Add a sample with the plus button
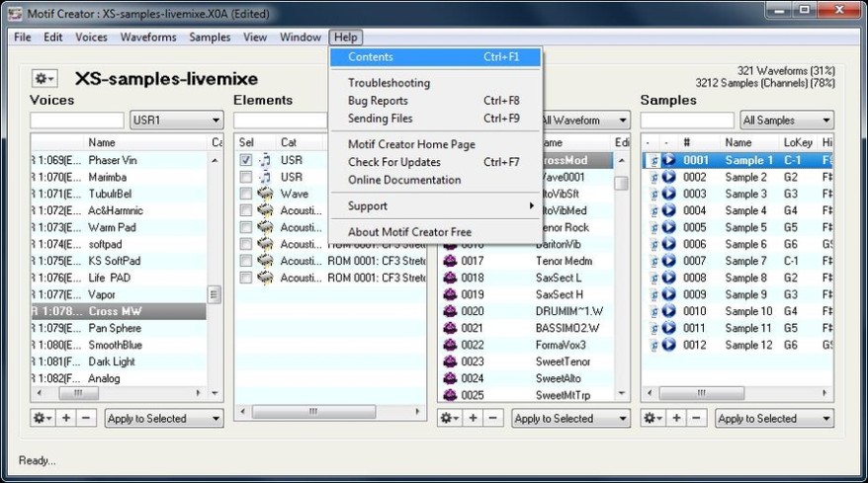The width and height of the screenshot is (868, 483). coord(676,418)
